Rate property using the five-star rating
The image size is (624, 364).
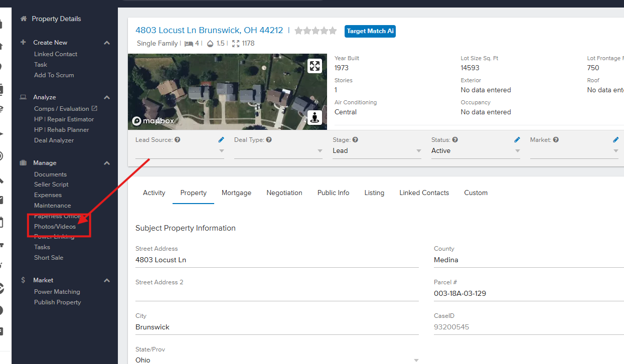pyautogui.click(x=316, y=31)
